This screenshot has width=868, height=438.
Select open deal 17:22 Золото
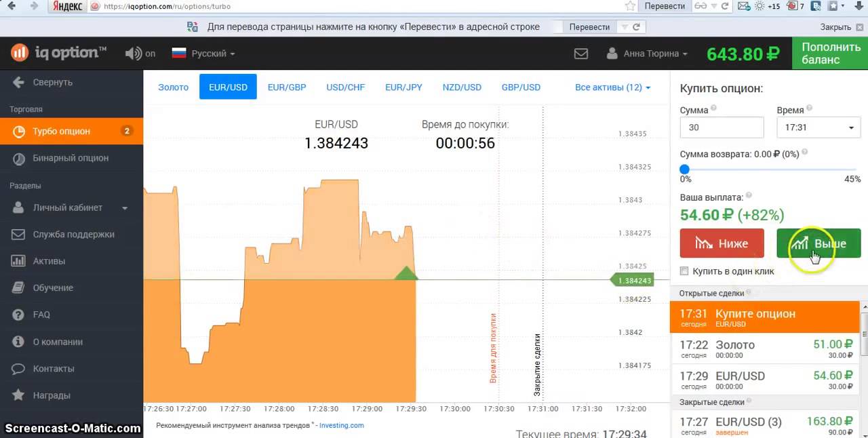pyautogui.click(x=766, y=349)
